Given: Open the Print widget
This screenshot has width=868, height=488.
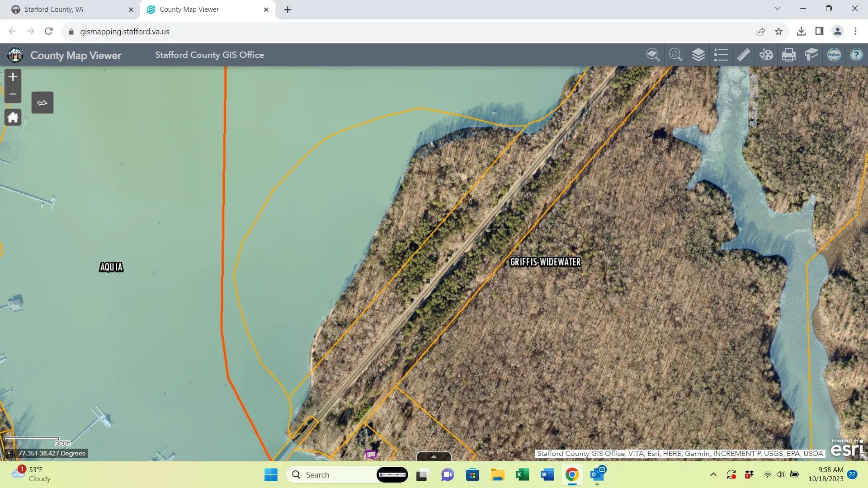Looking at the screenshot, I should point(788,55).
